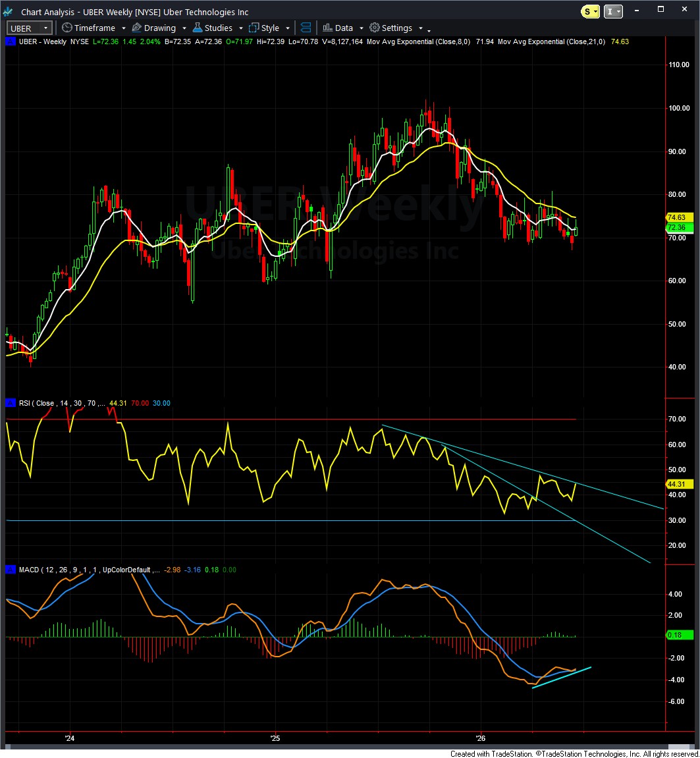This screenshot has height=758, width=700.
Task: Open the Drawing menu
Action: click(159, 28)
